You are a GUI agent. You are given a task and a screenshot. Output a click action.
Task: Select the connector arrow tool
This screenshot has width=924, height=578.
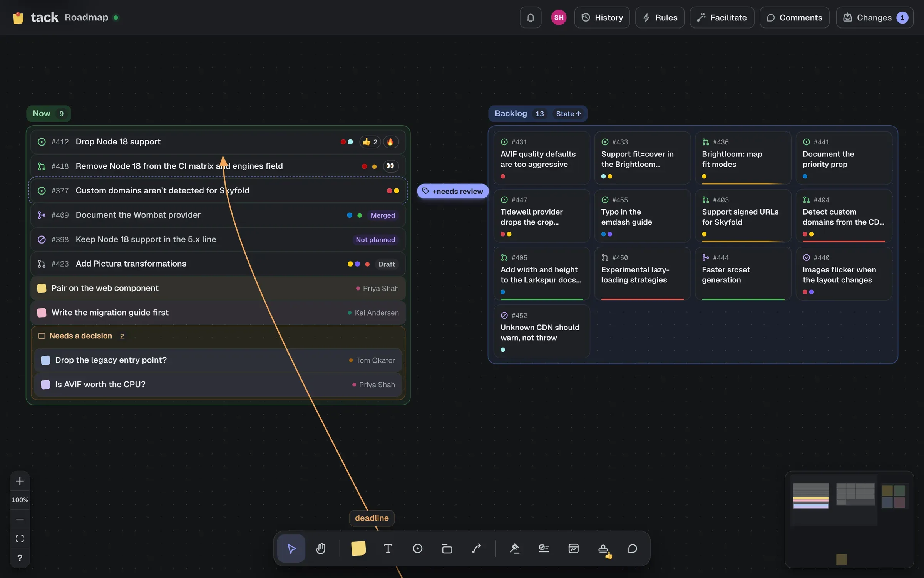[477, 548]
